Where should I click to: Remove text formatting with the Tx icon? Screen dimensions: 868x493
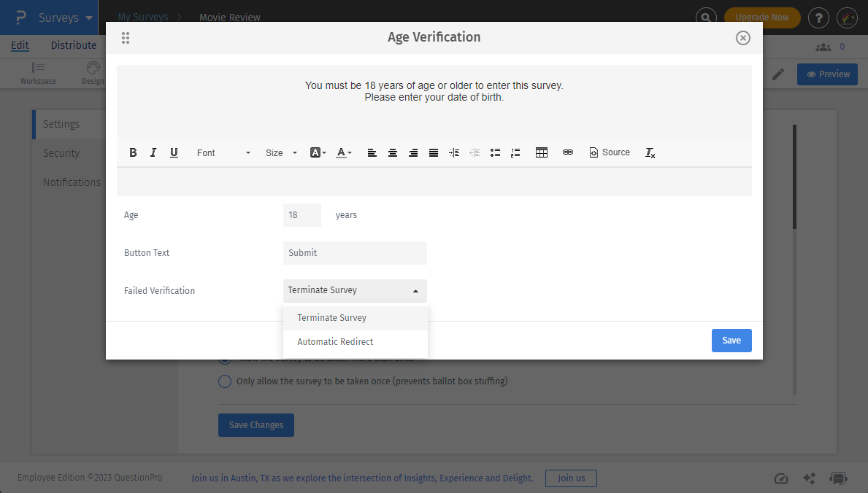pos(650,152)
